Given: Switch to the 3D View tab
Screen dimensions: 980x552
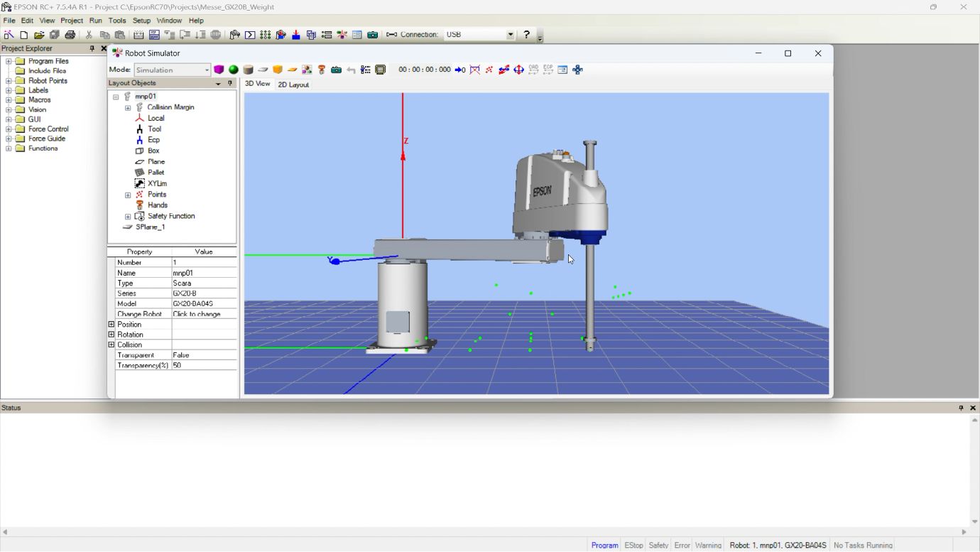Looking at the screenshot, I should pos(258,84).
